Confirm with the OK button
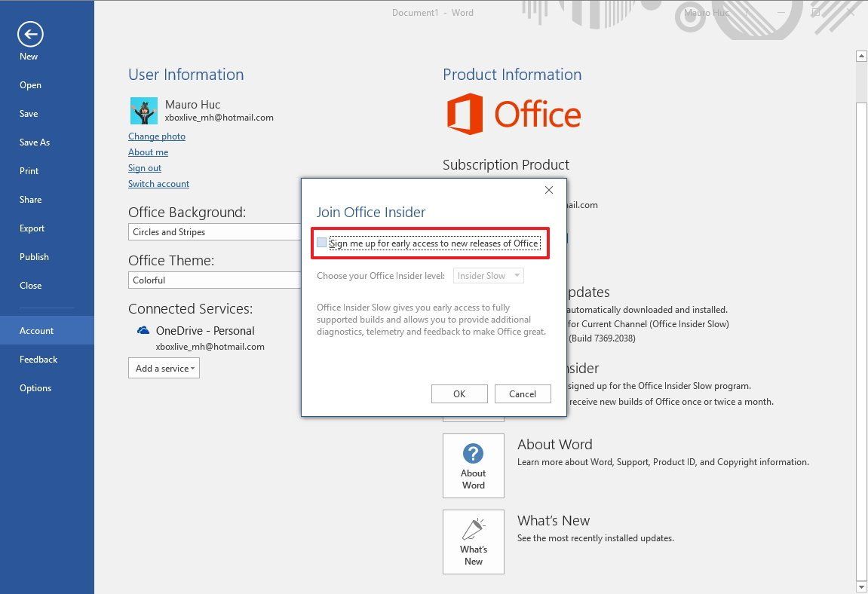The image size is (868, 594). [x=459, y=393]
